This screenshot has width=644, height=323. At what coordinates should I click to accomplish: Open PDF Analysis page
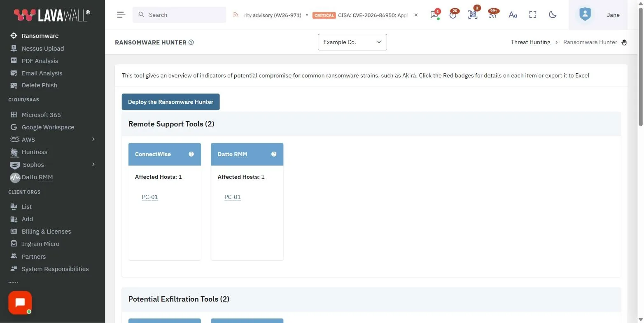pyautogui.click(x=40, y=61)
